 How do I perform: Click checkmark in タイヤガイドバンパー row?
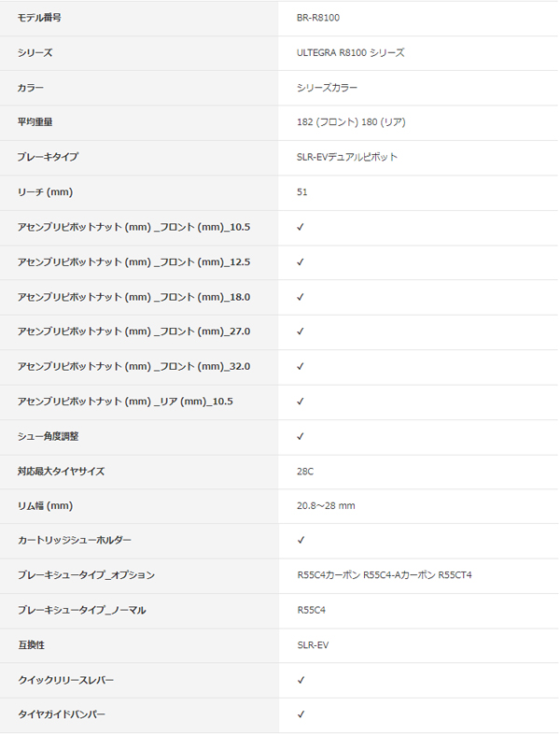point(301,714)
